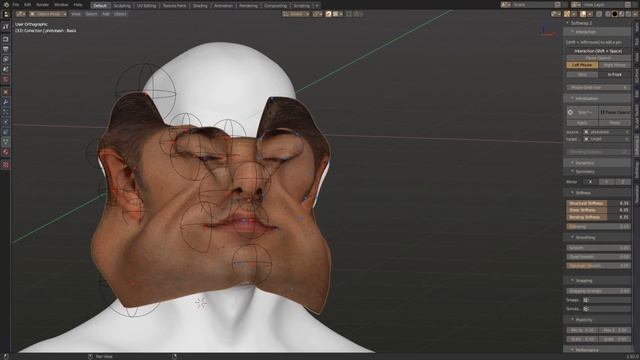Collapse the Stiffness subpanel
The width and height of the screenshot is (640, 360).
(597, 193)
